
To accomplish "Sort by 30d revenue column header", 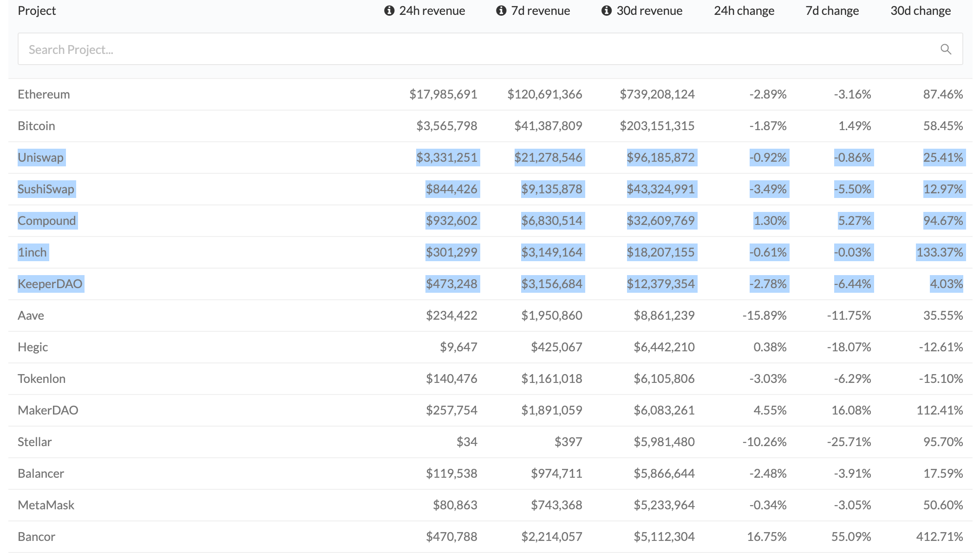I will tap(649, 11).
